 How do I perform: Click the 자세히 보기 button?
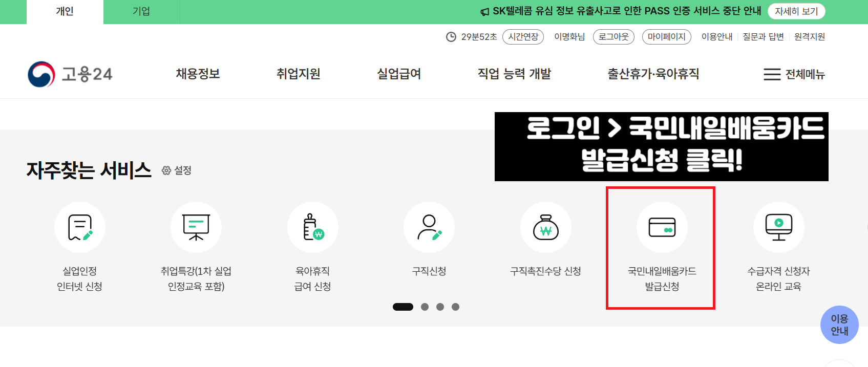[796, 11]
